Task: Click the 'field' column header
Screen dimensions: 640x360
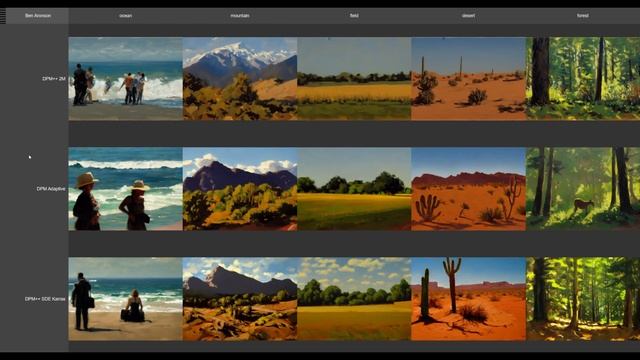Action: (354, 16)
